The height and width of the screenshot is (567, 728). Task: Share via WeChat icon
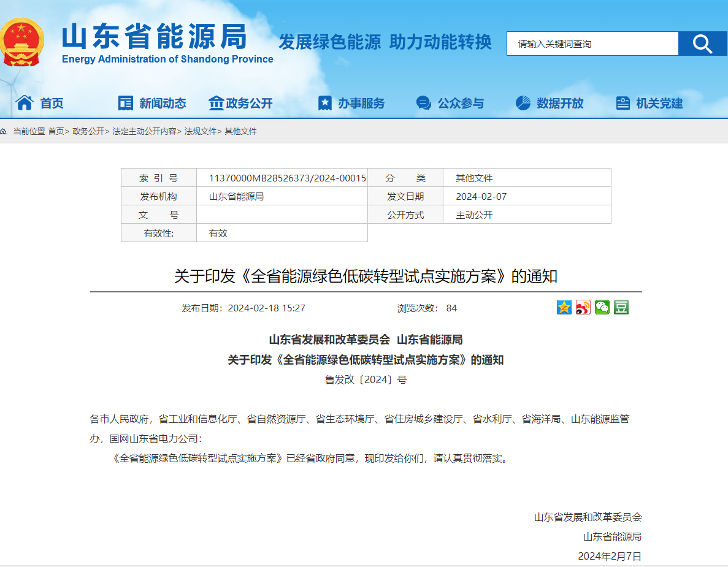click(x=602, y=307)
